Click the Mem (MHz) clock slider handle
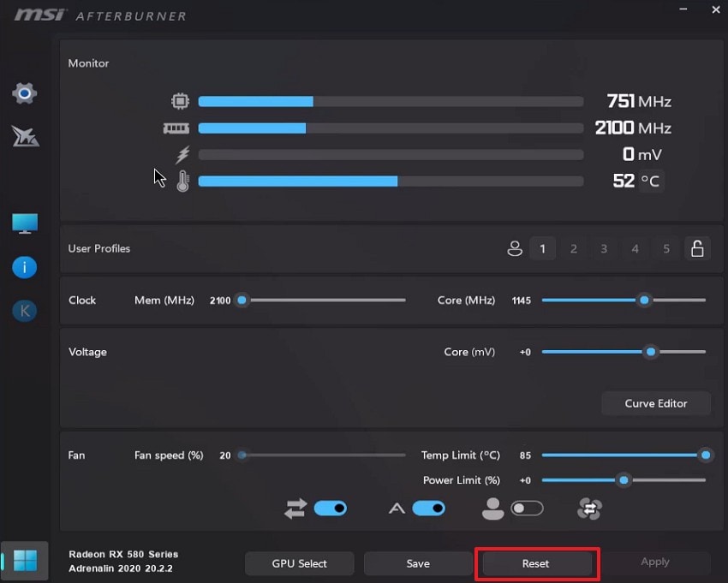 tap(242, 300)
